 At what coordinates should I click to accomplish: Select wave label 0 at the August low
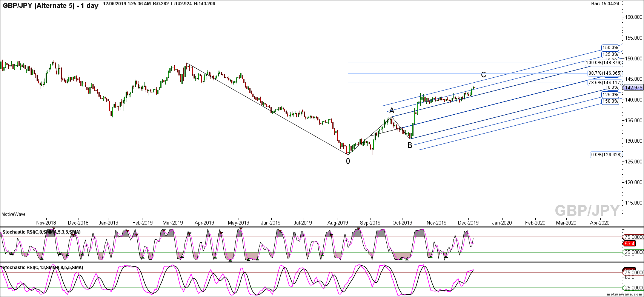pyautogui.click(x=348, y=161)
